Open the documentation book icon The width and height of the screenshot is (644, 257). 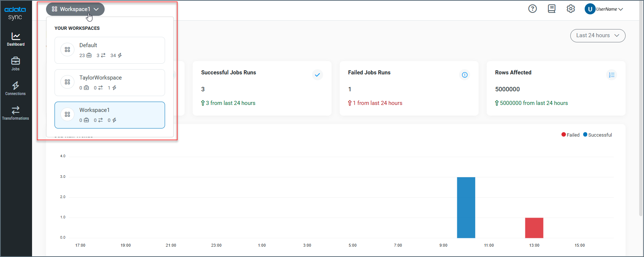point(552,9)
